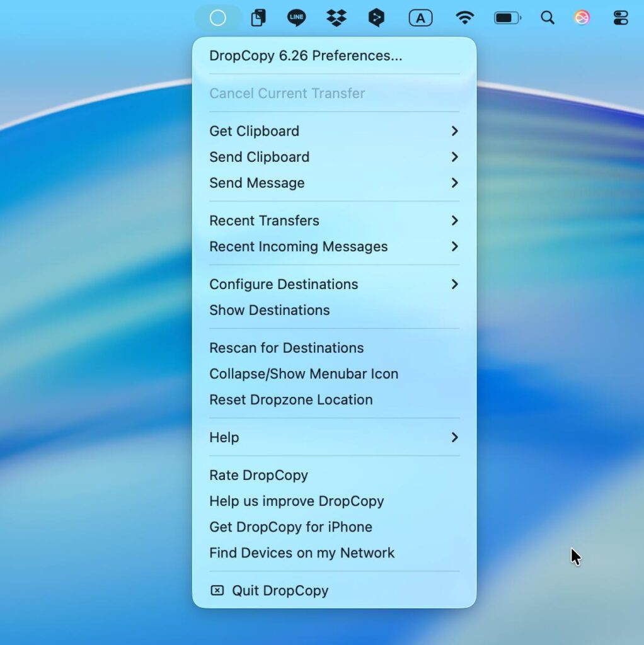
Task: Click the DropCopy circle menu bar icon
Action: 217,18
